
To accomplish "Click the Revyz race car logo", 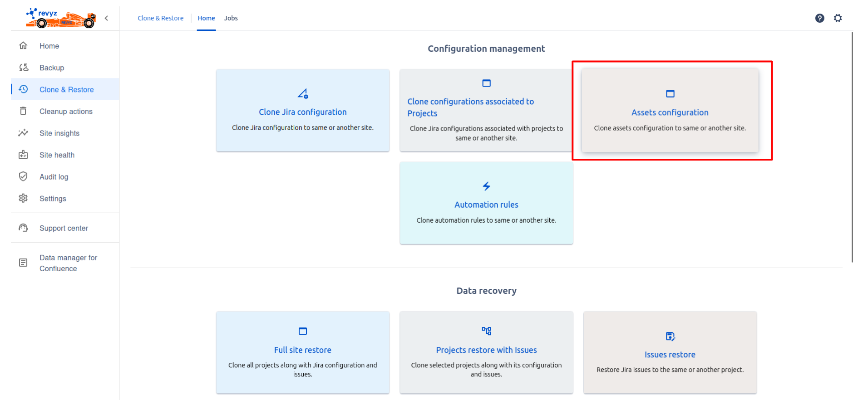I will click(x=61, y=18).
